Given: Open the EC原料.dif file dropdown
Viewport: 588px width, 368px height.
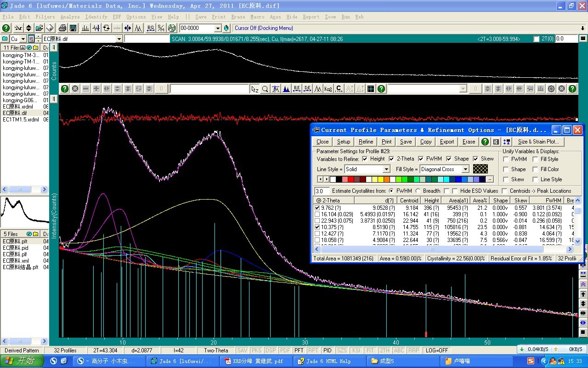Looking at the screenshot, I should pos(119,39).
